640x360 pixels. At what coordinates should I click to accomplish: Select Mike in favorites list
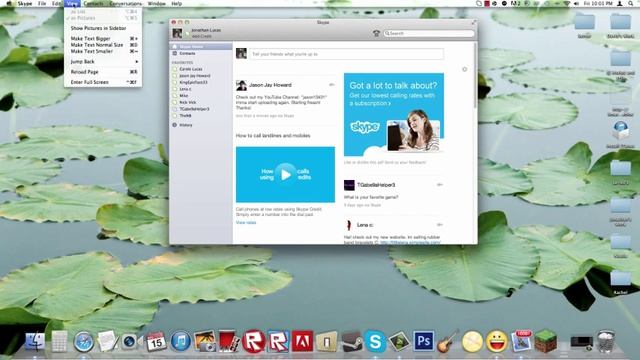point(184,96)
